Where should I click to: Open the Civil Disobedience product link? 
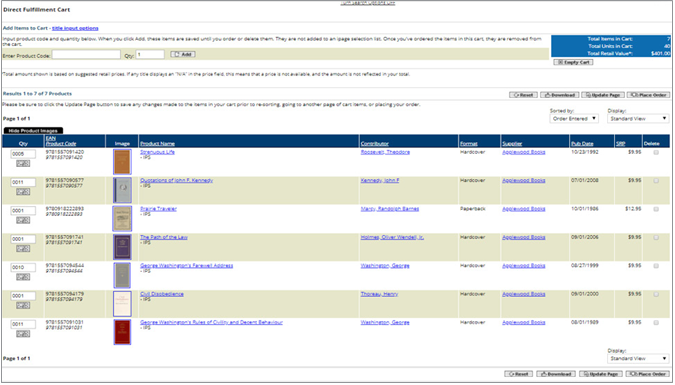(162, 294)
